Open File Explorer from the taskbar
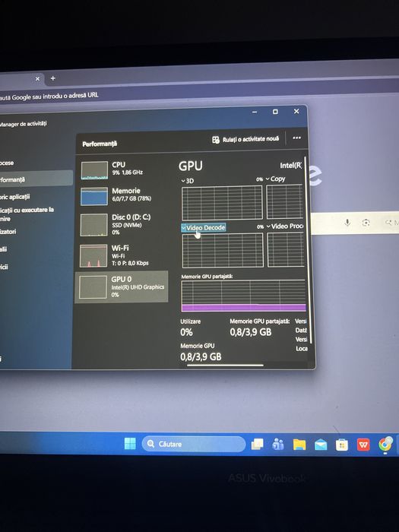 tap(299, 445)
